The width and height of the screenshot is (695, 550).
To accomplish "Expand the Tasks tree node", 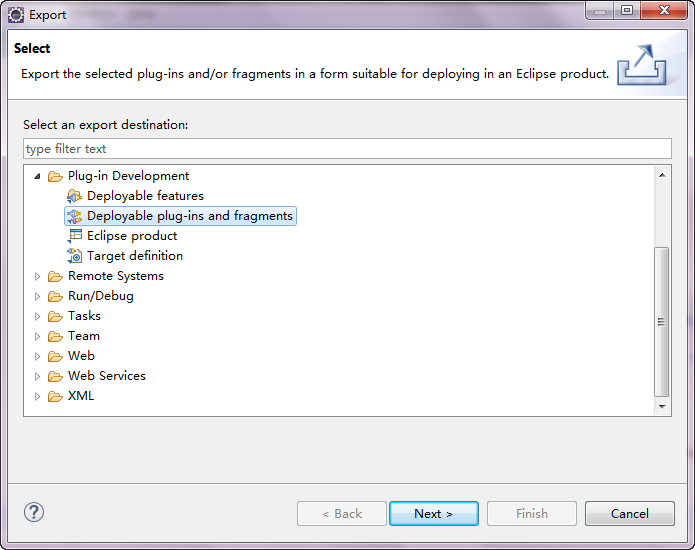I will (38, 316).
